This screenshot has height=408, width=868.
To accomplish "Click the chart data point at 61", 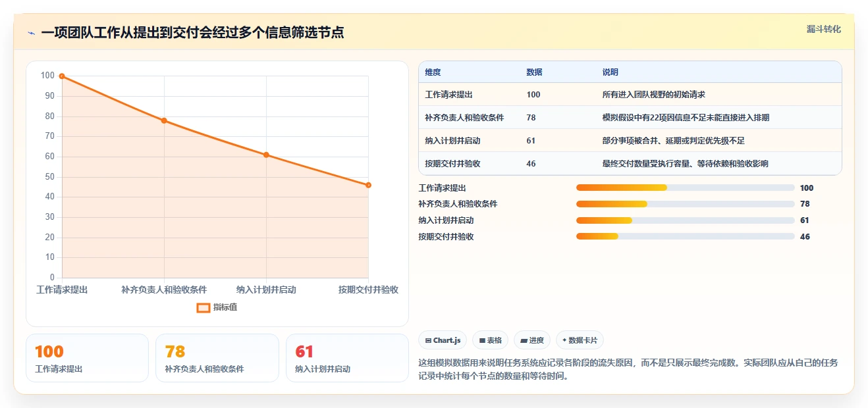I will [266, 155].
